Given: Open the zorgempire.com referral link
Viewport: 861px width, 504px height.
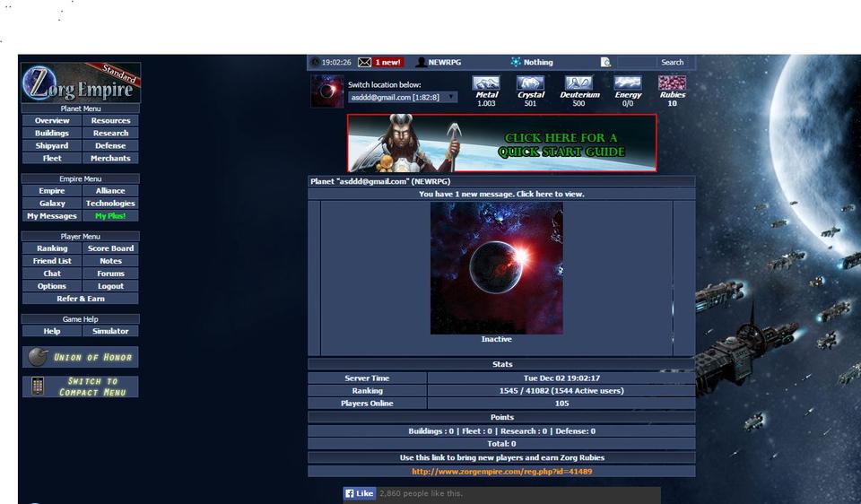Looking at the screenshot, I should coord(501,471).
